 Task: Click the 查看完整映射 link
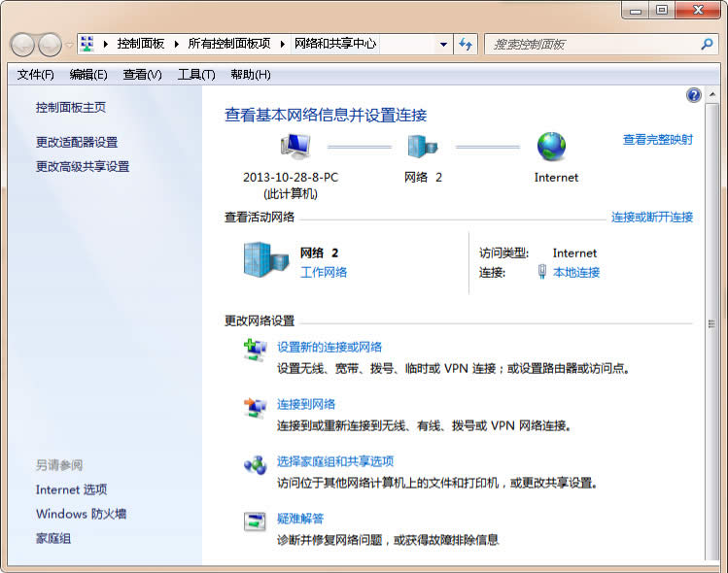[657, 140]
